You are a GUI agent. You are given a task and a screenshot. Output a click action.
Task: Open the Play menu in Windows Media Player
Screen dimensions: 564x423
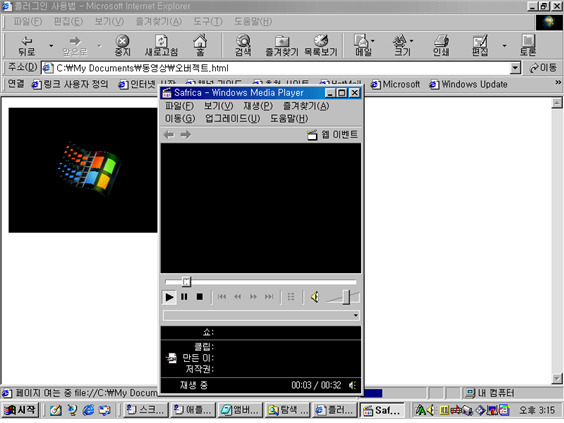tap(258, 106)
